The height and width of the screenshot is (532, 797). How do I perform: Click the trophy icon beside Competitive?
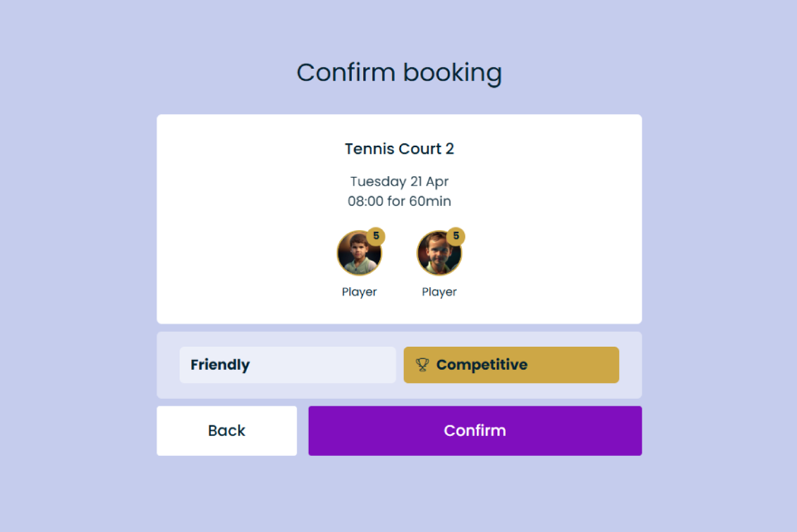[x=422, y=365]
